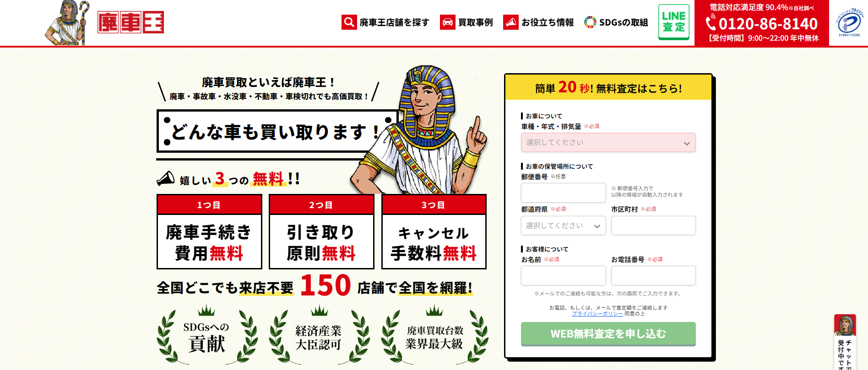Open the green LINE査定 button
The width and height of the screenshot is (868, 370).
pyautogui.click(x=673, y=22)
